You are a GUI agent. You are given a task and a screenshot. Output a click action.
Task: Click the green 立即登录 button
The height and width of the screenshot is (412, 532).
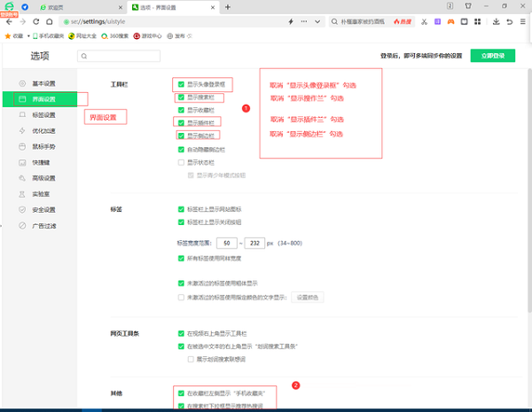[492, 55]
